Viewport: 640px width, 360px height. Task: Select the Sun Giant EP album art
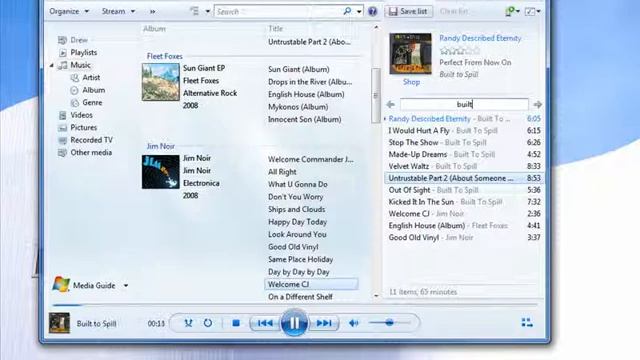(160, 82)
